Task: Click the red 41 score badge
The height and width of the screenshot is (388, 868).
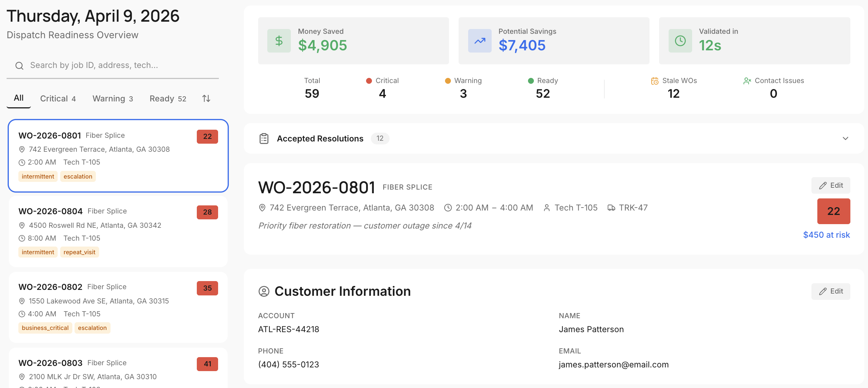Action: point(207,364)
